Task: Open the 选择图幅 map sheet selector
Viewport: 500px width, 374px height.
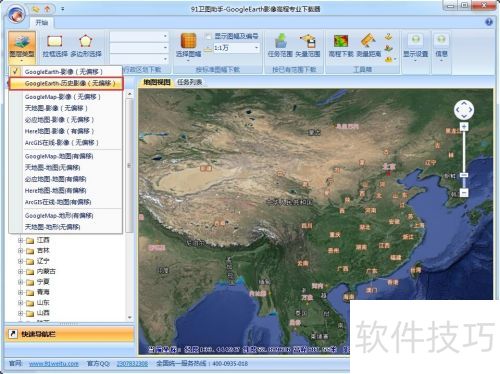Action: pos(188,47)
